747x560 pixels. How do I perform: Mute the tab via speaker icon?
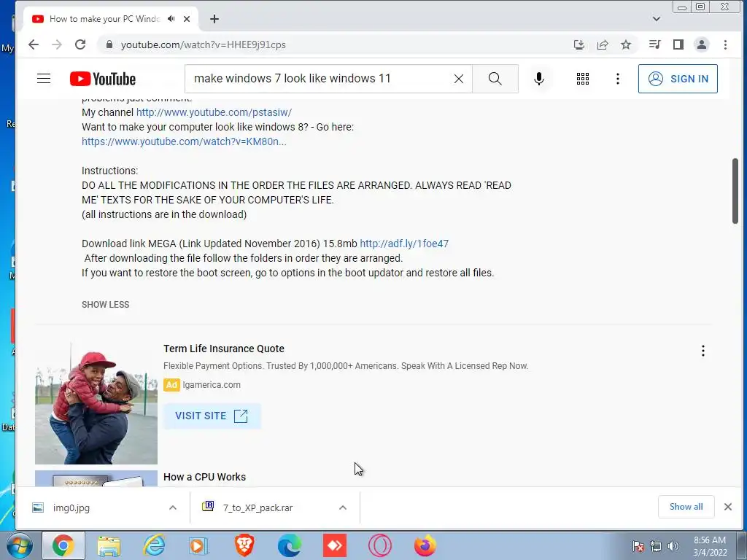[x=171, y=18]
